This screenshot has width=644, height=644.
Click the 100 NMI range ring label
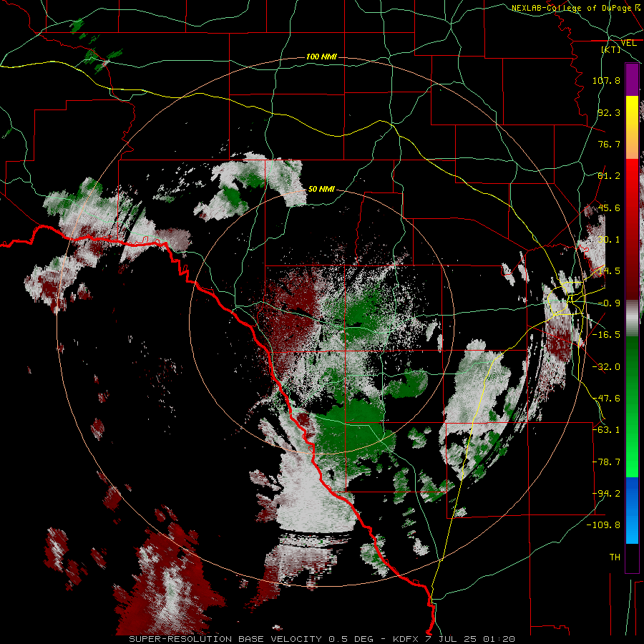321,57
